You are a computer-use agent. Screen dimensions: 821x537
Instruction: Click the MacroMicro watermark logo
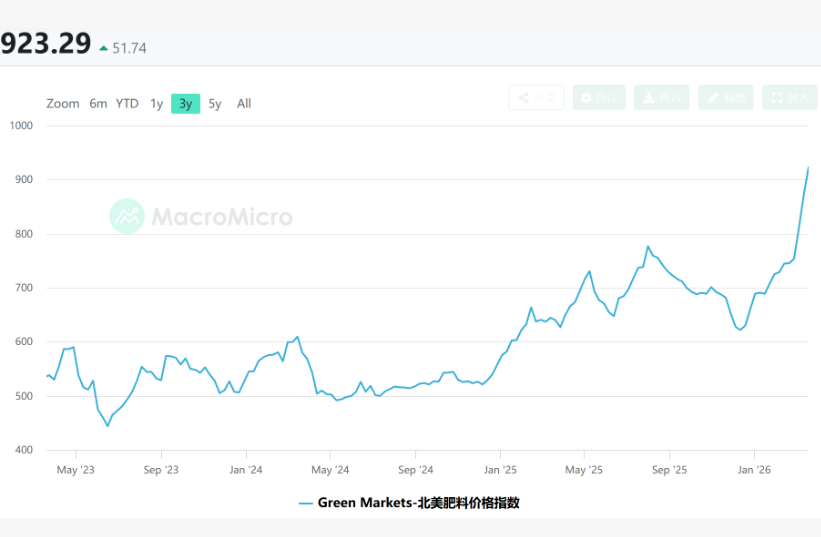pyautogui.click(x=201, y=216)
